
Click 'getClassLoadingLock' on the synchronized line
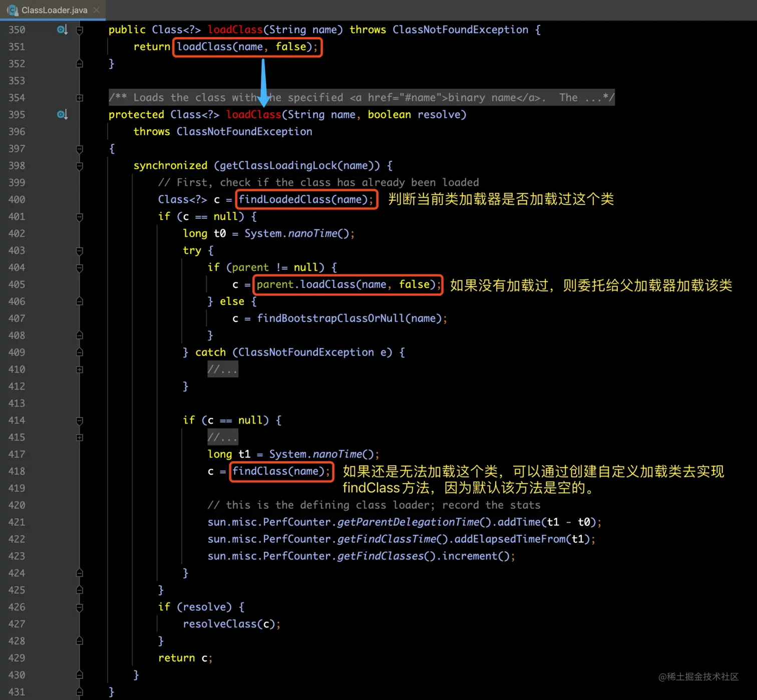pos(278,166)
